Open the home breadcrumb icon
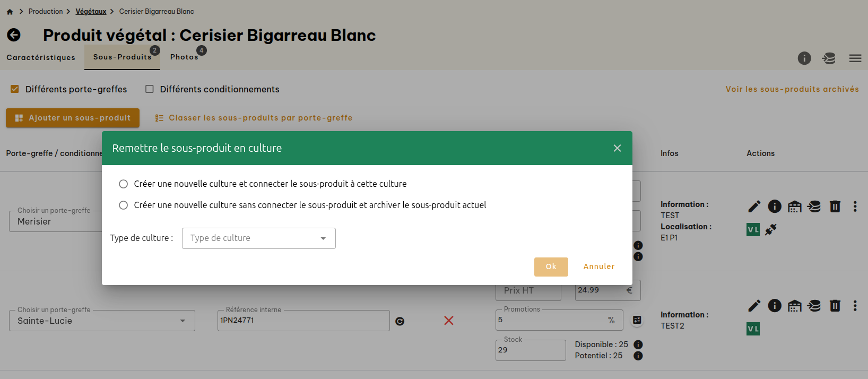The height and width of the screenshot is (379, 868). 10,12
